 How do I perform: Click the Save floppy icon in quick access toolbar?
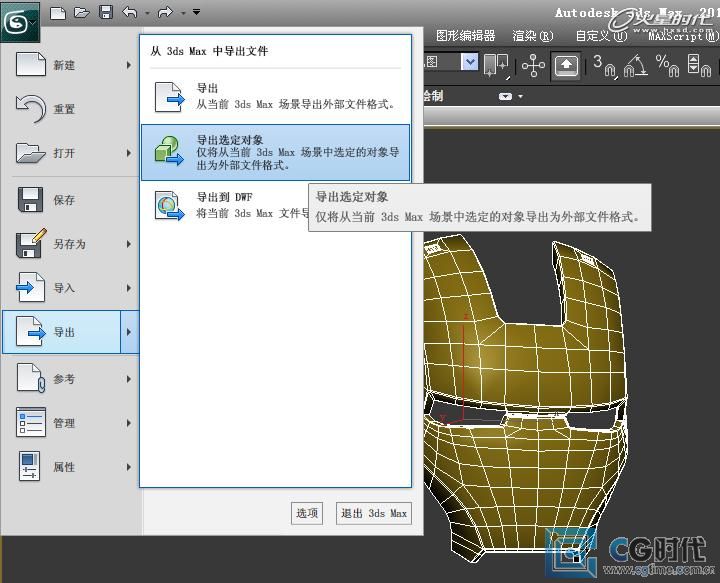(106, 12)
